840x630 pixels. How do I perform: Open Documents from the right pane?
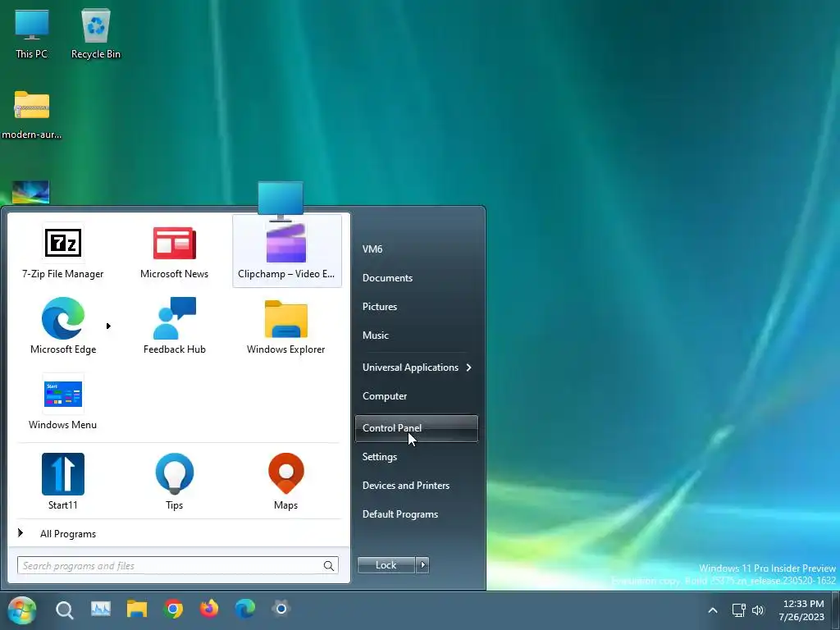[387, 278]
